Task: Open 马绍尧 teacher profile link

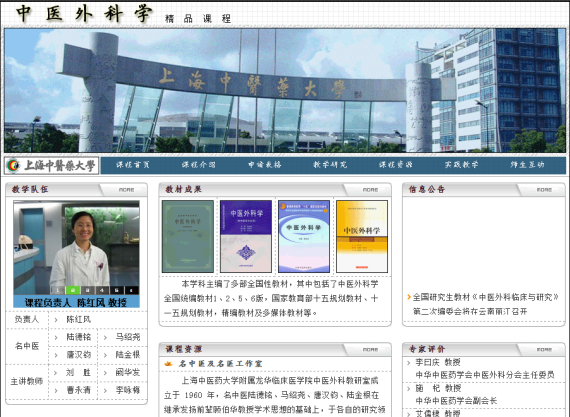Action: (x=128, y=337)
